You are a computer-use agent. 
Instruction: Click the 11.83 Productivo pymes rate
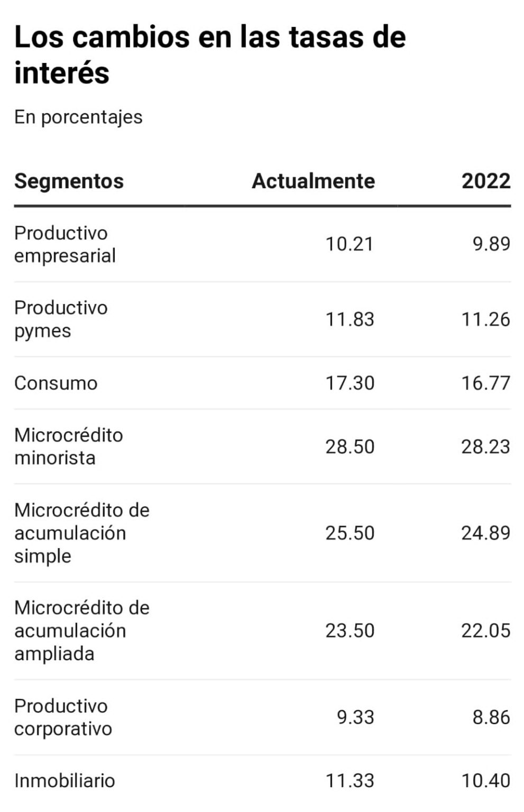click(350, 319)
